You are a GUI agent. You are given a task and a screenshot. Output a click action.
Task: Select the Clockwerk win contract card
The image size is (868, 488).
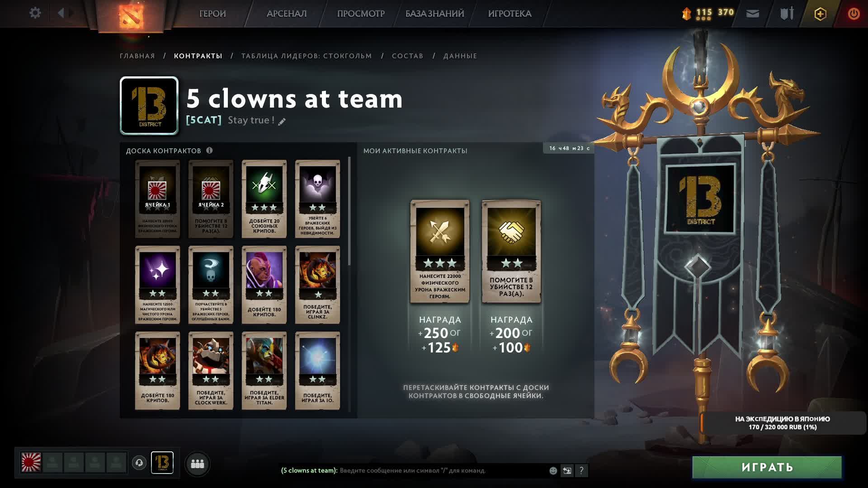(x=211, y=371)
